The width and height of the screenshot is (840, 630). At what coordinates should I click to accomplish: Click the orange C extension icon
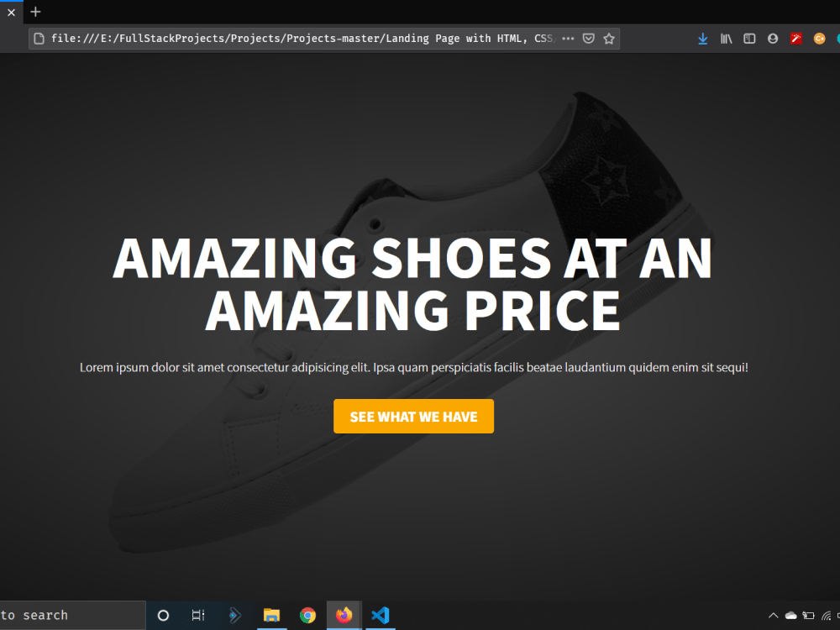(x=819, y=39)
